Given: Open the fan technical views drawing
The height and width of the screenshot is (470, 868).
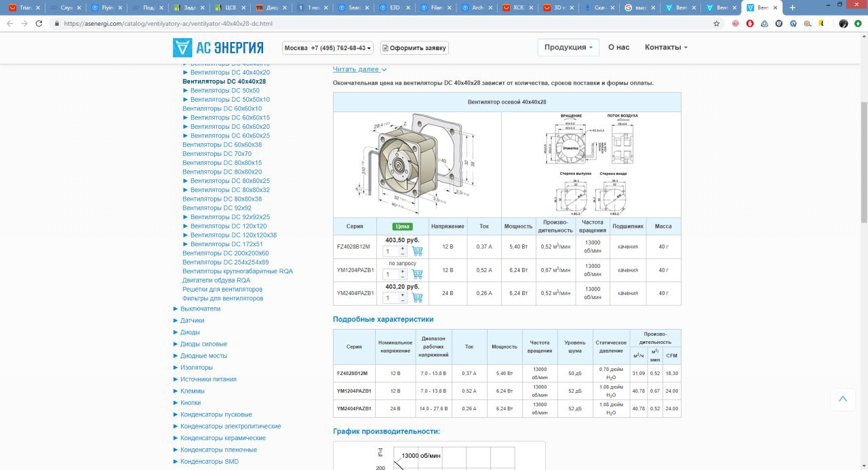Looking at the screenshot, I should pyautogui.click(x=591, y=163).
